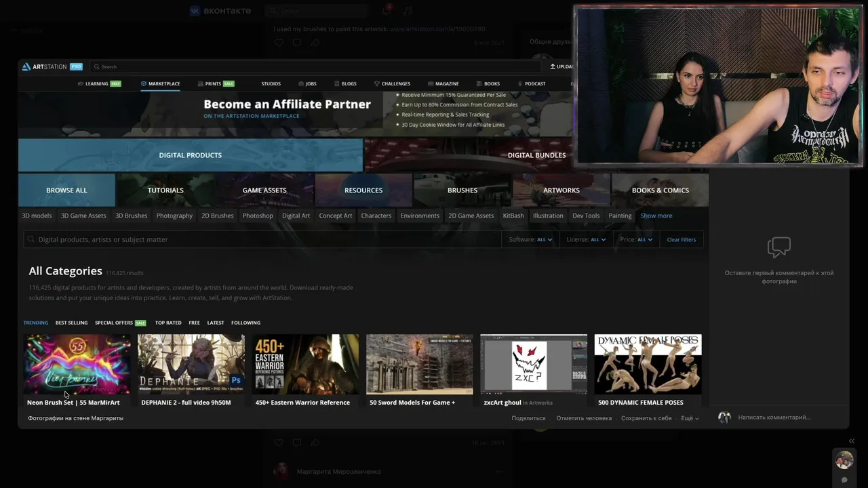Click the commenter avatar beside comment field

(724, 418)
